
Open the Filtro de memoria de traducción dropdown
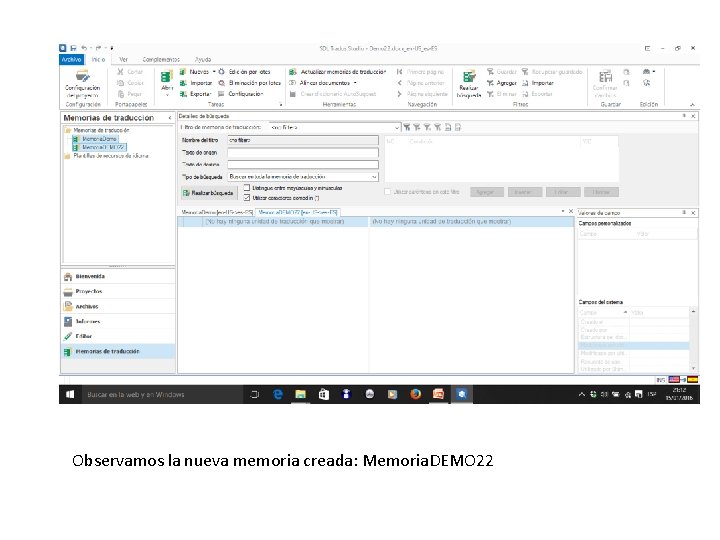pyautogui.click(x=397, y=127)
